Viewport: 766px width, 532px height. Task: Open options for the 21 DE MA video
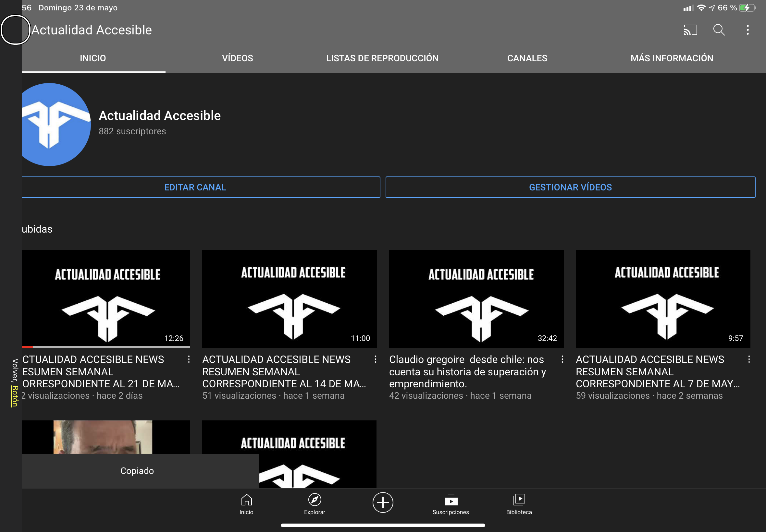(189, 359)
